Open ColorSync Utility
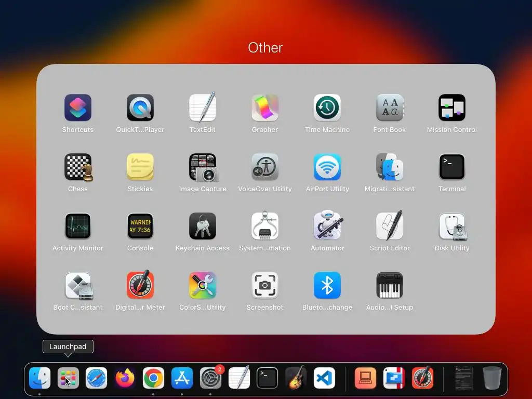 [203, 286]
